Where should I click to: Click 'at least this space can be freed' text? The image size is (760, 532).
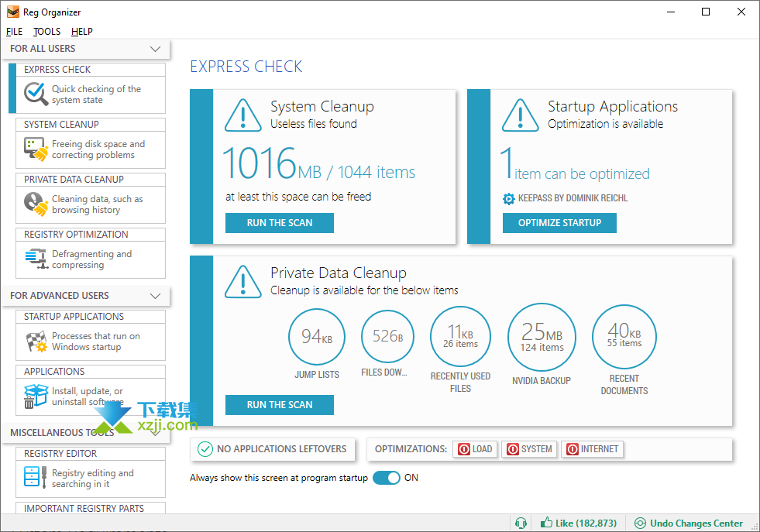(x=298, y=197)
